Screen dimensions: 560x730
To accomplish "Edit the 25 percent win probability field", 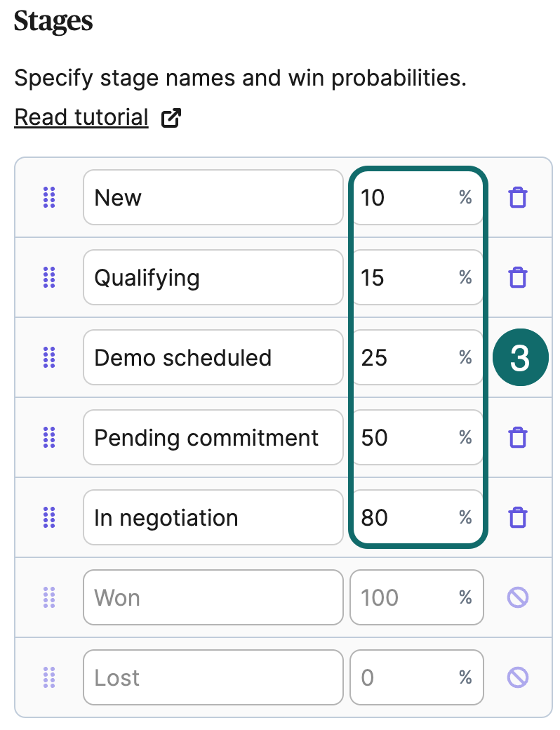I will (417, 357).
